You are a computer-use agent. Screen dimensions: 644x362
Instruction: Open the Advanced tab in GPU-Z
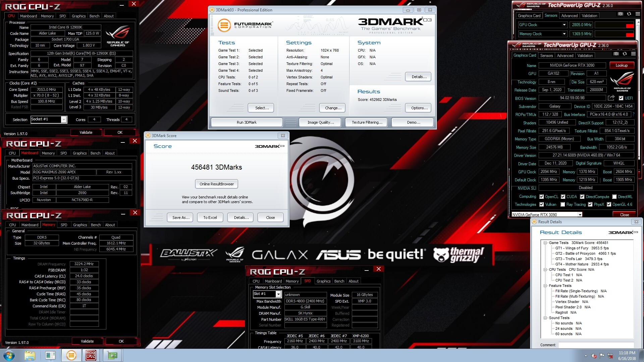coord(565,56)
